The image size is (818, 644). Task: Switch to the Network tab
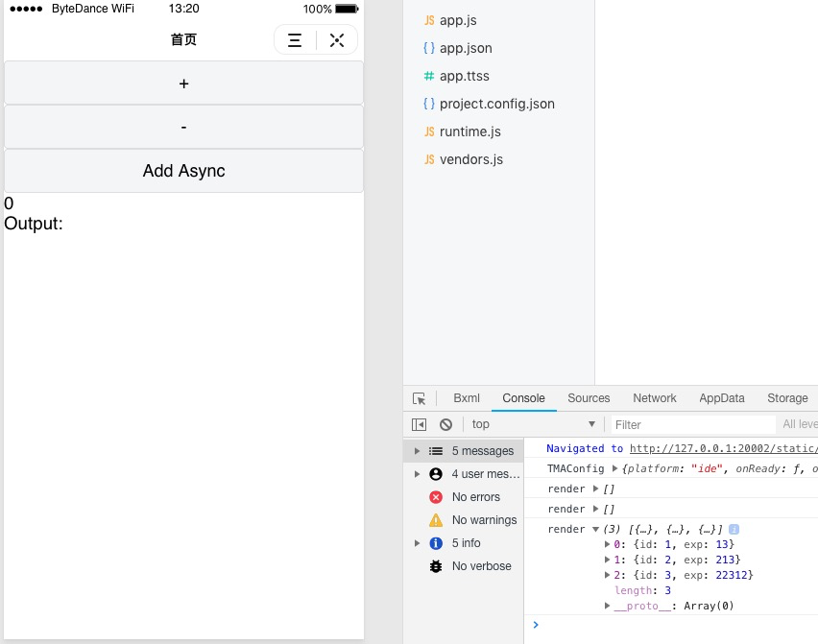coord(654,398)
